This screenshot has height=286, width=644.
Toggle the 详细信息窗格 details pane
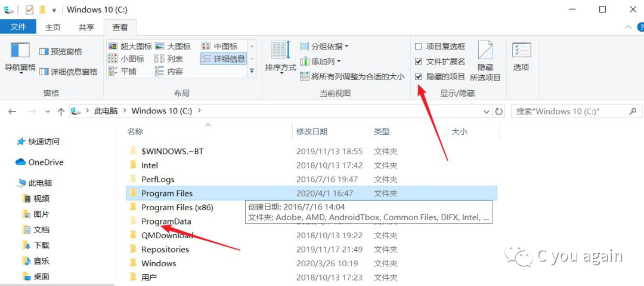[69, 72]
